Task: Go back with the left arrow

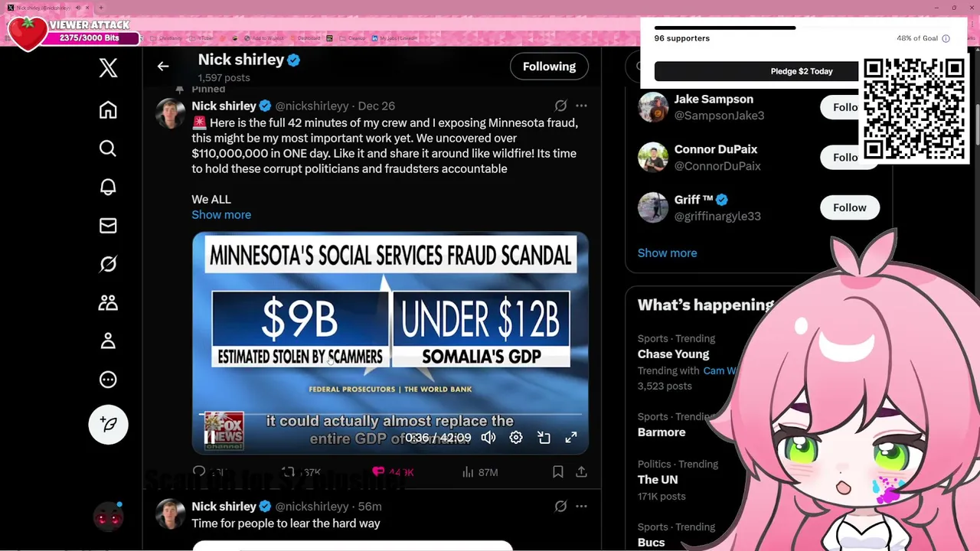Action: tap(163, 67)
